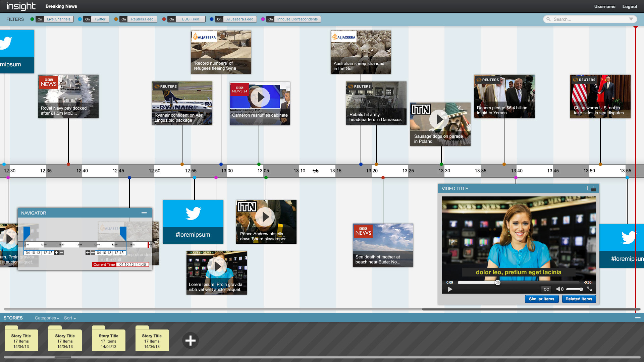Click the insight logo

(20, 6)
